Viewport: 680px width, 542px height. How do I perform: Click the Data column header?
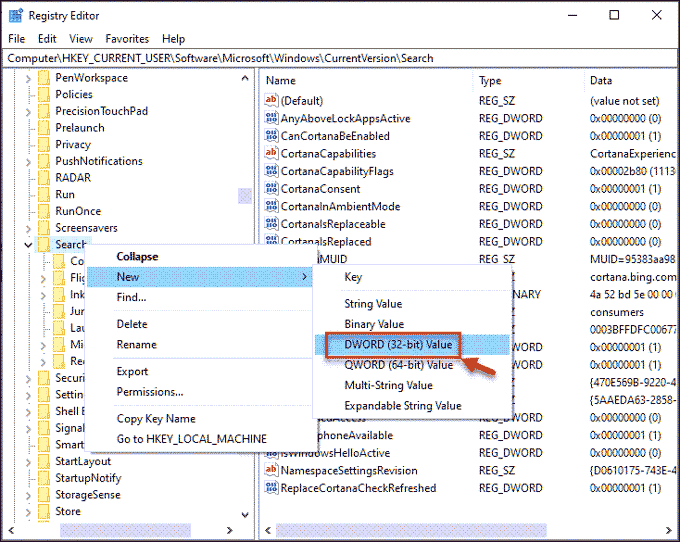tap(631, 81)
